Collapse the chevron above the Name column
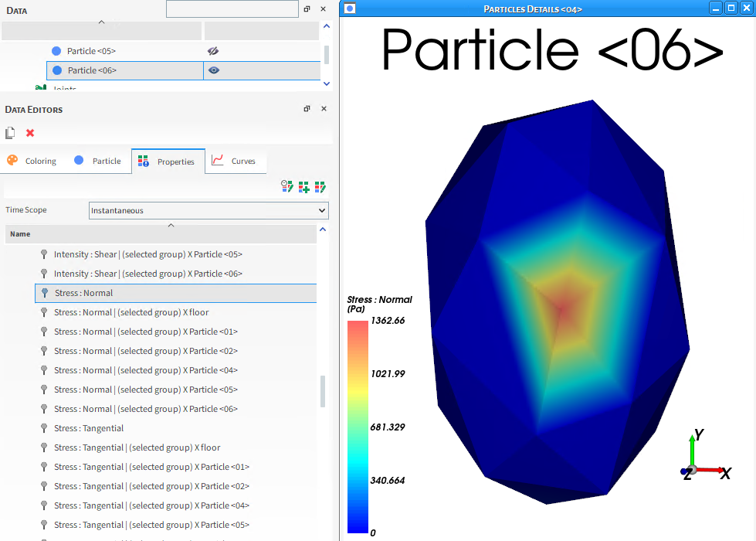 tap(171, 225)
